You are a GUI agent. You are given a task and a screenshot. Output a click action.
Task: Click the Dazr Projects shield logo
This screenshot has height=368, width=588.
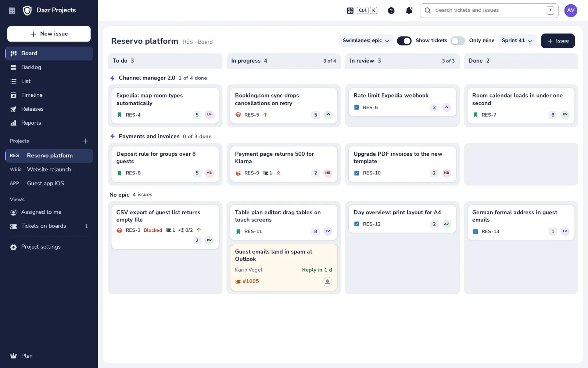[x=27, y=11]
